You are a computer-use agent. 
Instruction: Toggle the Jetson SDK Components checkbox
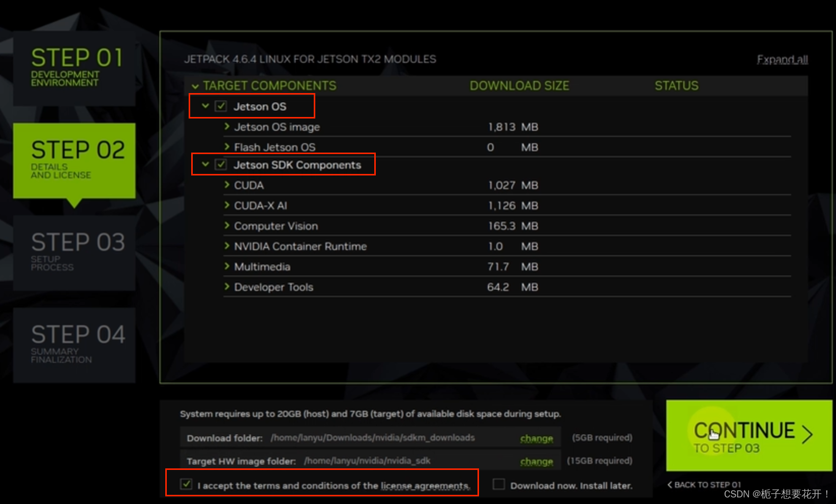(221, 165)
